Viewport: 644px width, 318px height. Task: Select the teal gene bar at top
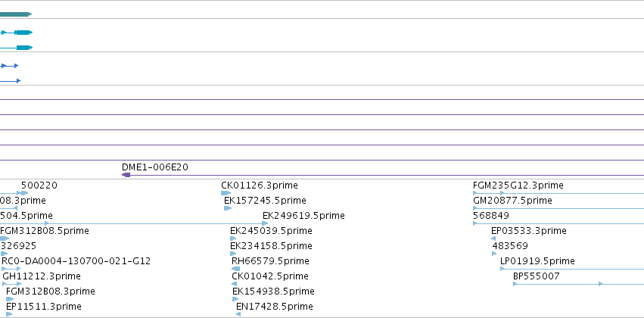coord(16,14)
